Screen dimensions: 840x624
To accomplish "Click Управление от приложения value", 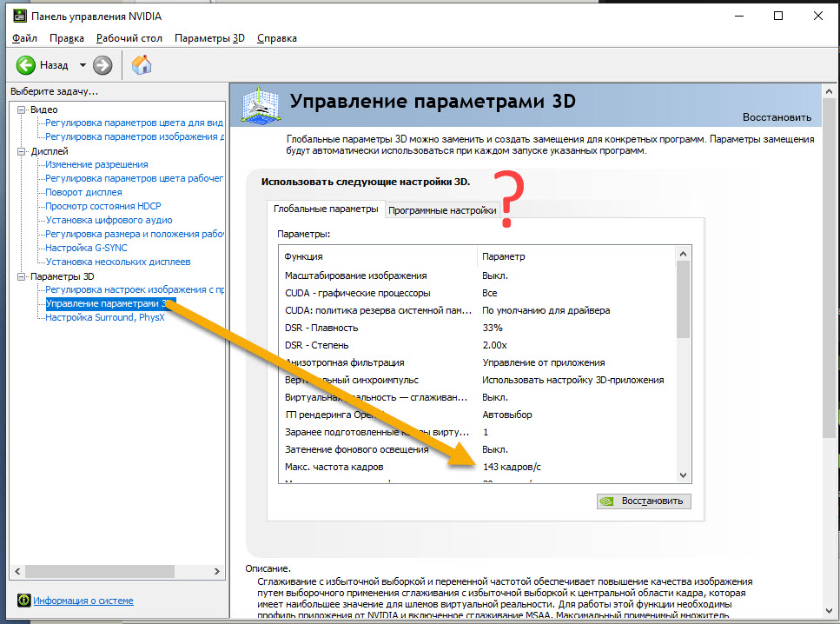I will pos(543,363).
